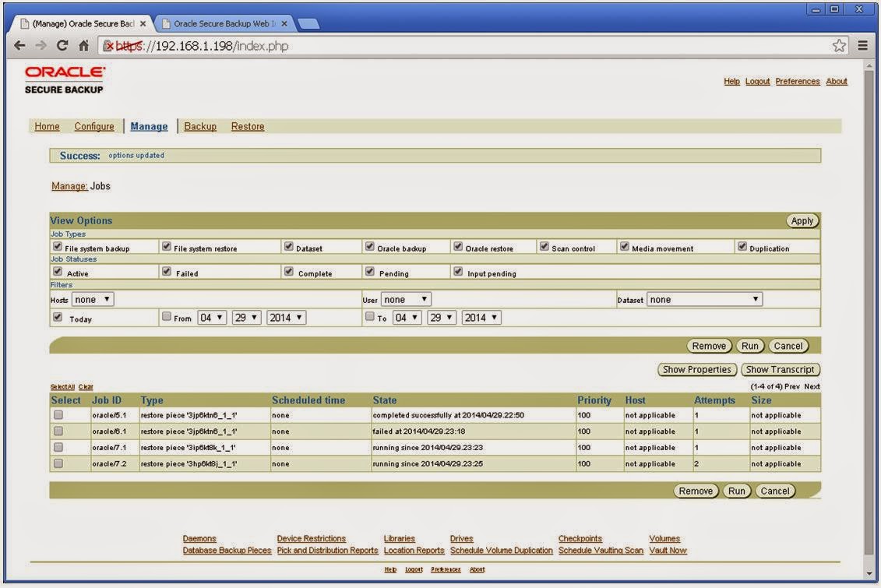Viewport: 881px width, 588px height.
Task: Uncheck the Duplication job type
Action: point(742,247)
